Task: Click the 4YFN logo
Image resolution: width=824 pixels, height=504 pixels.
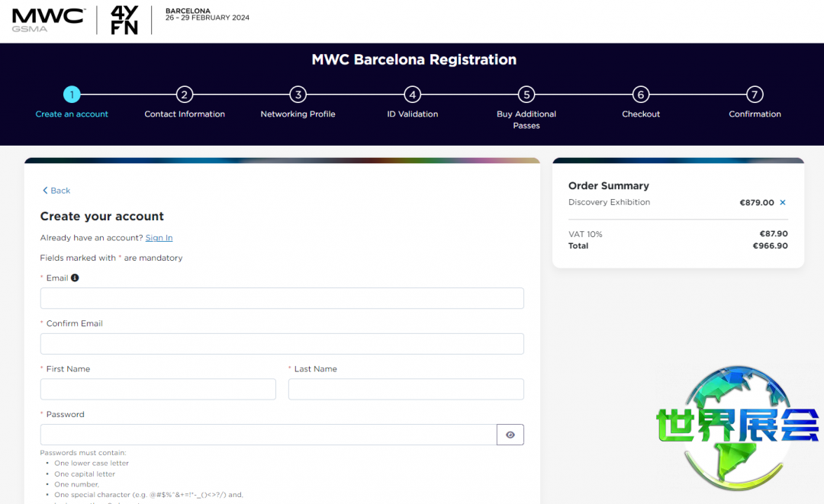Action: (x=124, y=20)
